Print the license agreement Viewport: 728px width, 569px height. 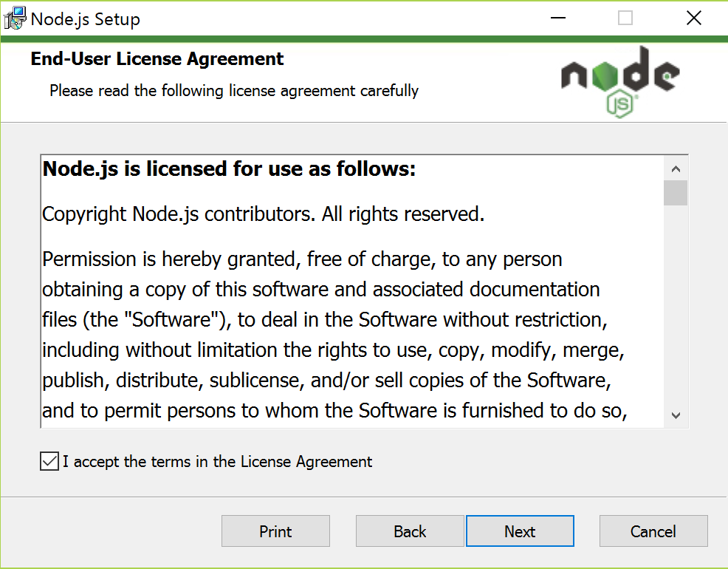pos(275,531)
